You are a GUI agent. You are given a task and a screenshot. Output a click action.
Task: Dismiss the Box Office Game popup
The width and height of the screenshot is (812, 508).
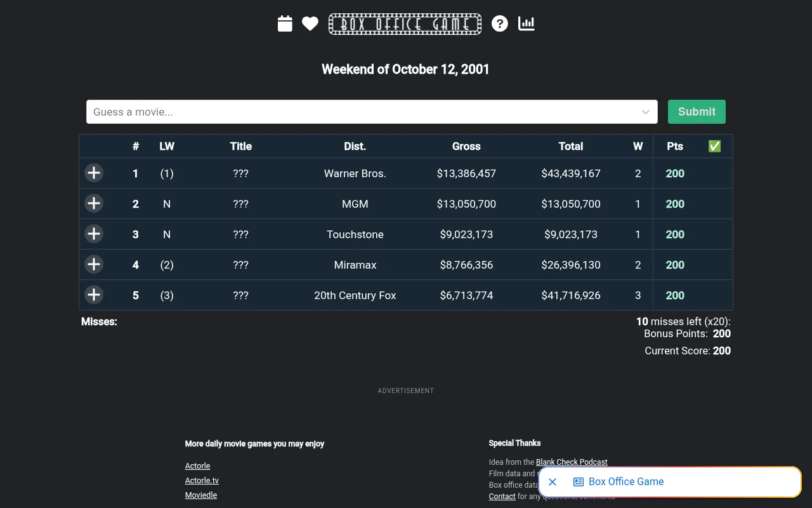click(x=553, y=482)
